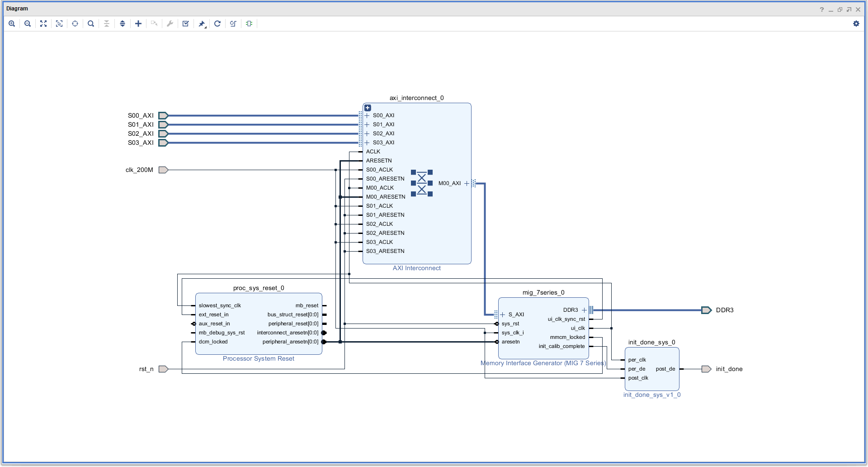Click the AXI Interconnect label
The height and width of the screenshot is (467, 868).
click(x=417, y=268)
